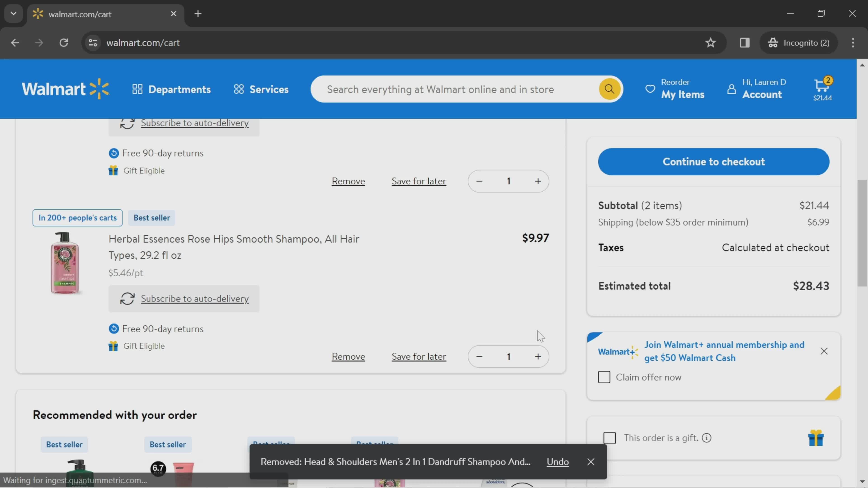
Task: Dismiss the Walmart+ membership offer
Action: point(824,351)
